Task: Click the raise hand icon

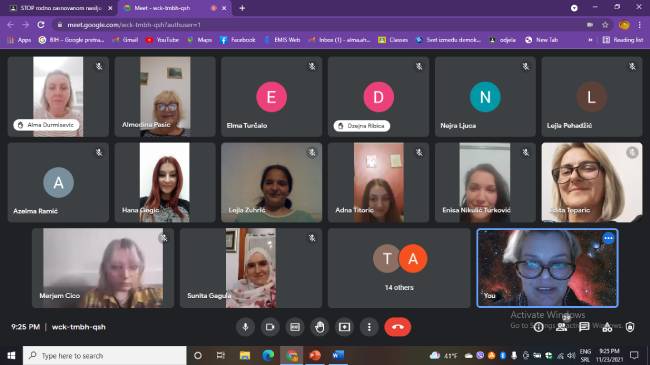Action: coord(320,327)
